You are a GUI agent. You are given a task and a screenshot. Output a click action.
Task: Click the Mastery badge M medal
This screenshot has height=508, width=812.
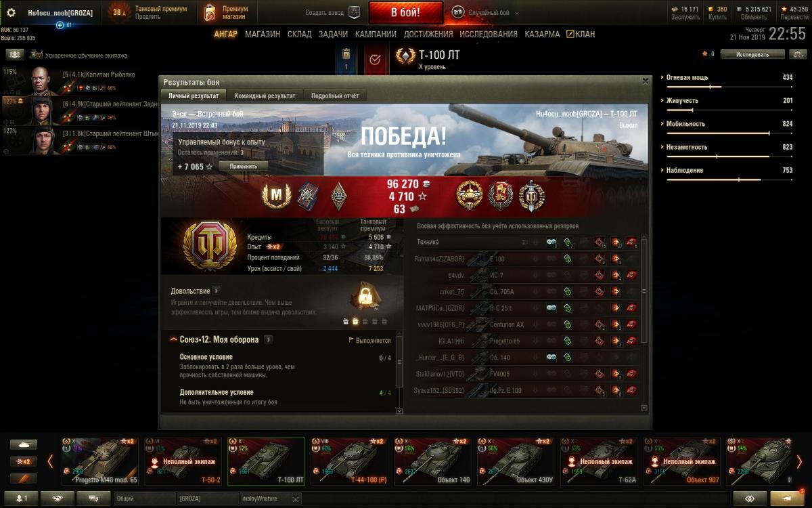276,196
